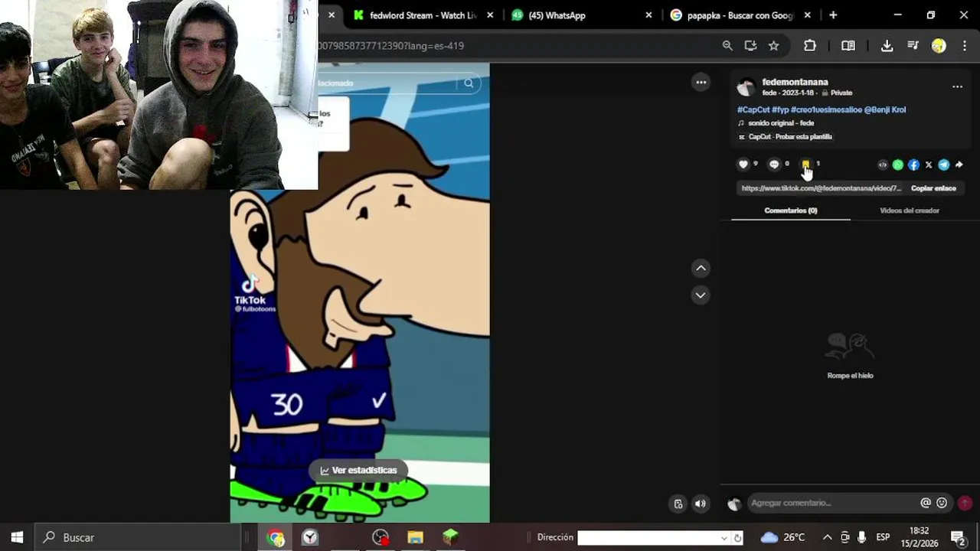The height and width of the screenshot is (551, 980).
Task: Click the #fyp hashtag
Action: (x=780, y=109)
